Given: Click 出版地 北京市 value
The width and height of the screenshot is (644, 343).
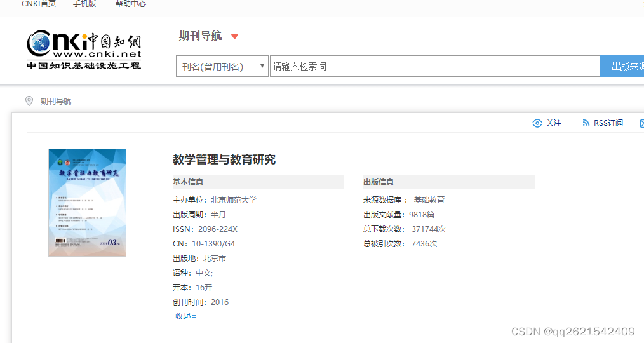Looking at the screenshot, I should pos(215,259).
